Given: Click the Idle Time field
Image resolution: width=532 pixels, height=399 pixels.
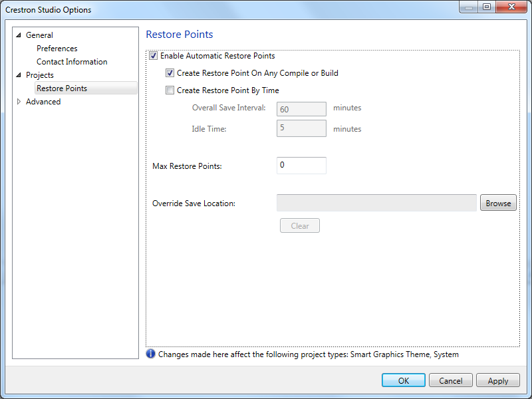Looking at the screenshot, I should (301, 128).
